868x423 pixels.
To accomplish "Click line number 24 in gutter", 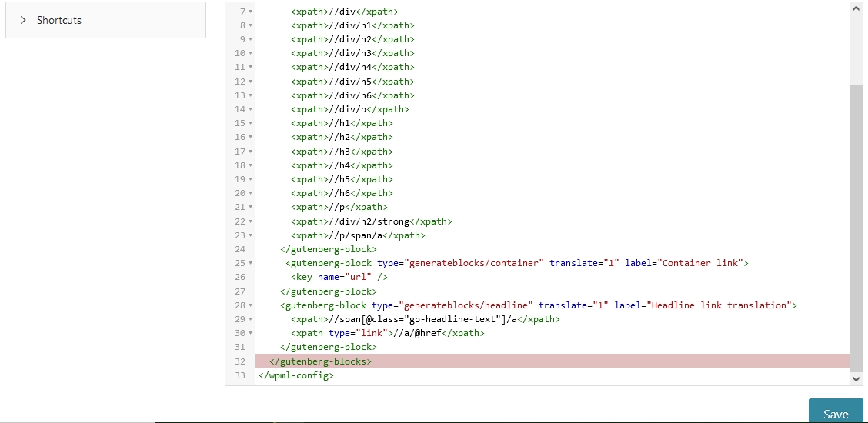I will pos(239,249).
